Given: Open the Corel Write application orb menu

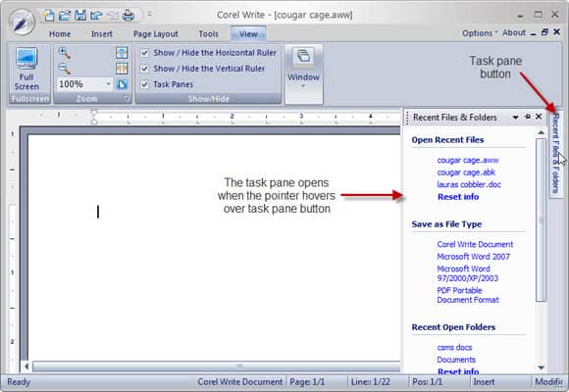Looking at the screenshot, I should pos(23,23).
